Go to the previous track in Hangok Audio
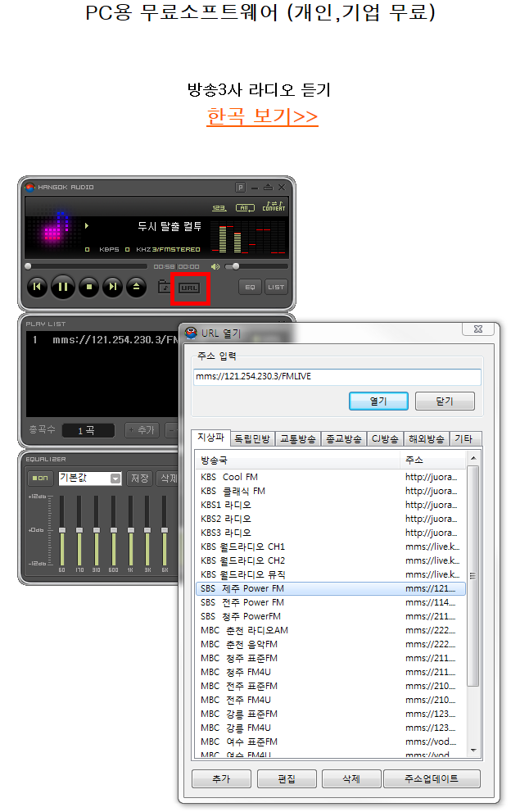 coord(37,287)
